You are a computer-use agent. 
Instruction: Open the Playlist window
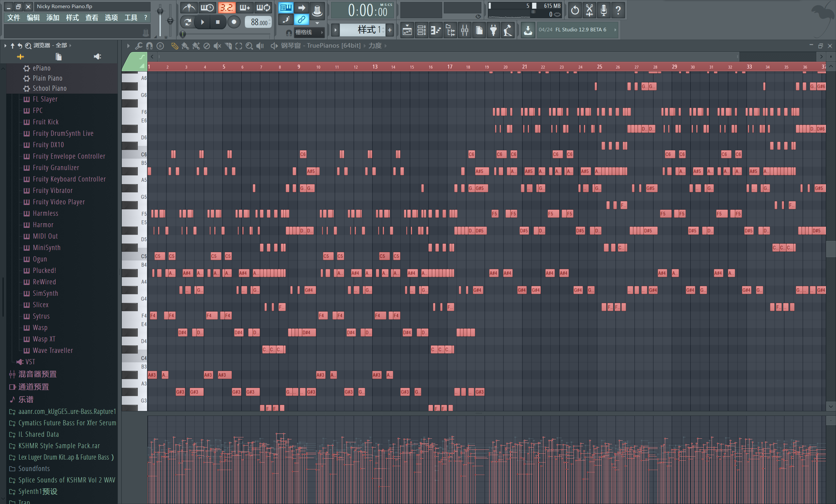(407, 30)
